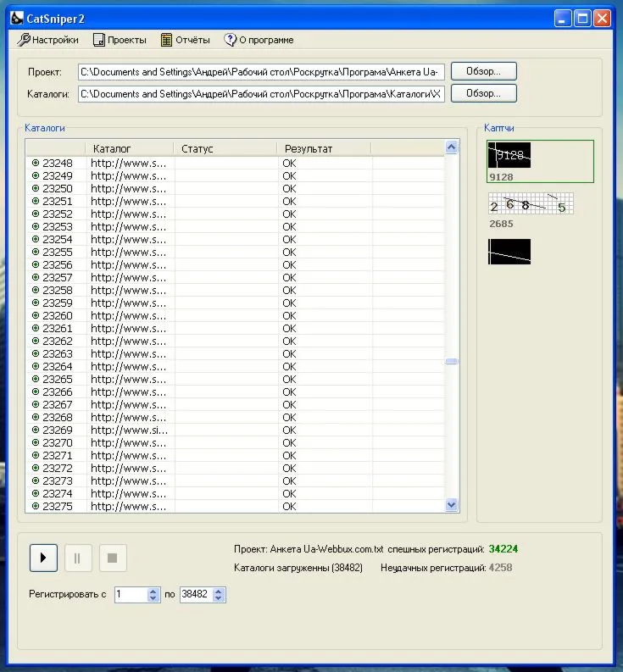Select the 9128 captcha thumbnail
The width and height of the screenshot is (623, 672).
509,156
